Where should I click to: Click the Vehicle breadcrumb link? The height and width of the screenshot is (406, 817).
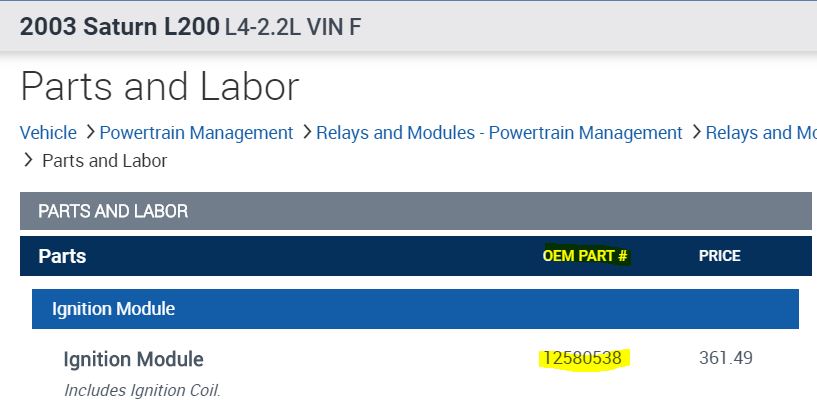click(x=48, y=133)
